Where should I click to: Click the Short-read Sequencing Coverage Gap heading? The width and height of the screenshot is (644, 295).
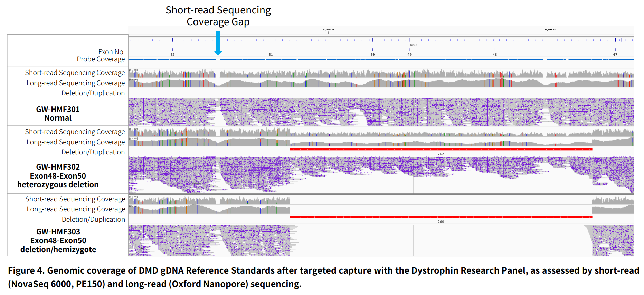218,16
